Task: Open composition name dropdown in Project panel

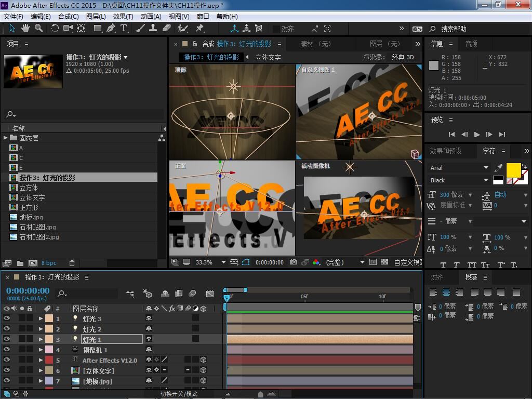Action: [x=126, y=57]
